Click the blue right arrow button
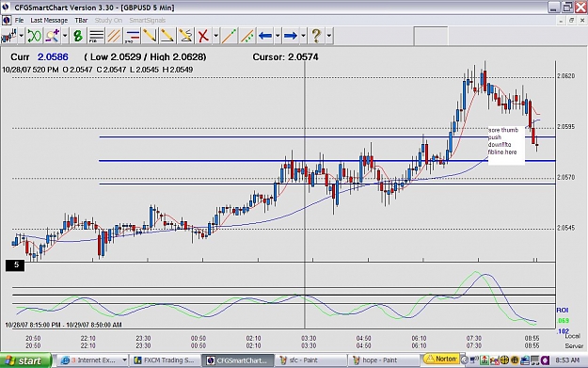Viewport: 588px width, 368px height. (x=291, y=36)
